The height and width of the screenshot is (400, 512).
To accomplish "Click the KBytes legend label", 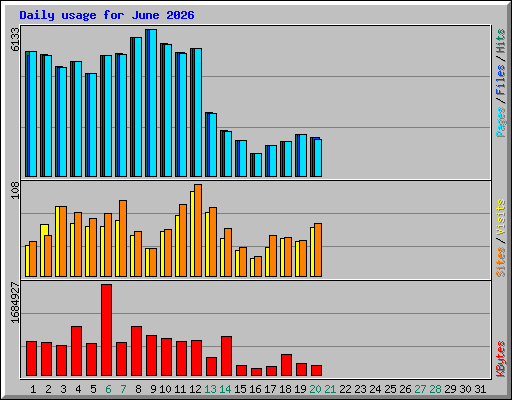I will 500,359.
